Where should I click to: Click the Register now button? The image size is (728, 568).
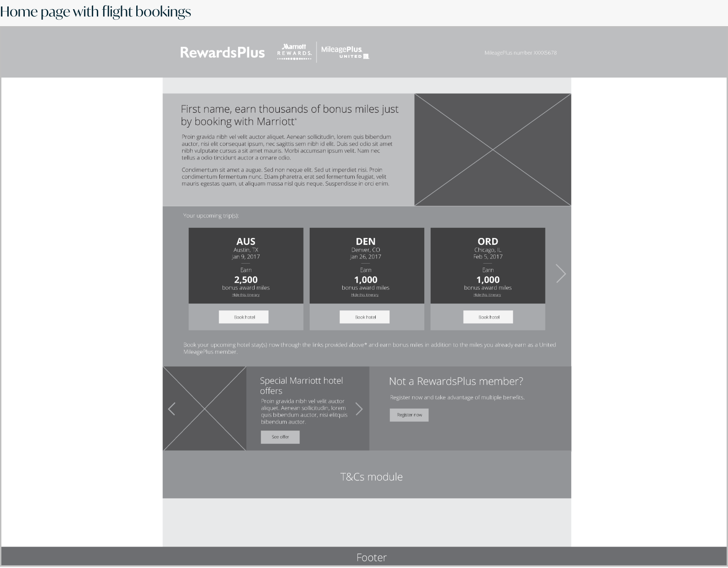click(409, 415)
